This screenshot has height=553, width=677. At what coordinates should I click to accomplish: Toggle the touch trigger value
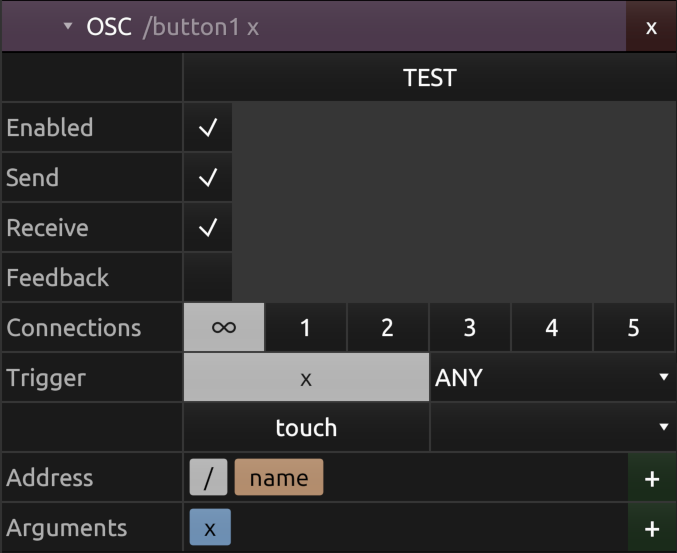click(307, 427)
